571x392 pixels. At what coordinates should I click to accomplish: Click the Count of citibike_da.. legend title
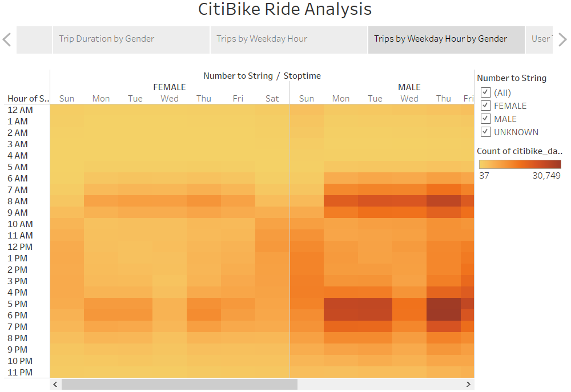point(520,151)
